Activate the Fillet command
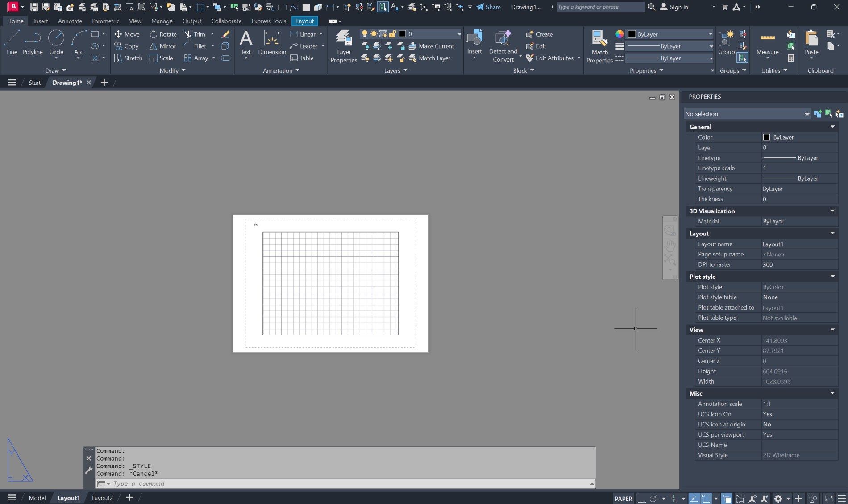848x504 pixels. [195, 46]
